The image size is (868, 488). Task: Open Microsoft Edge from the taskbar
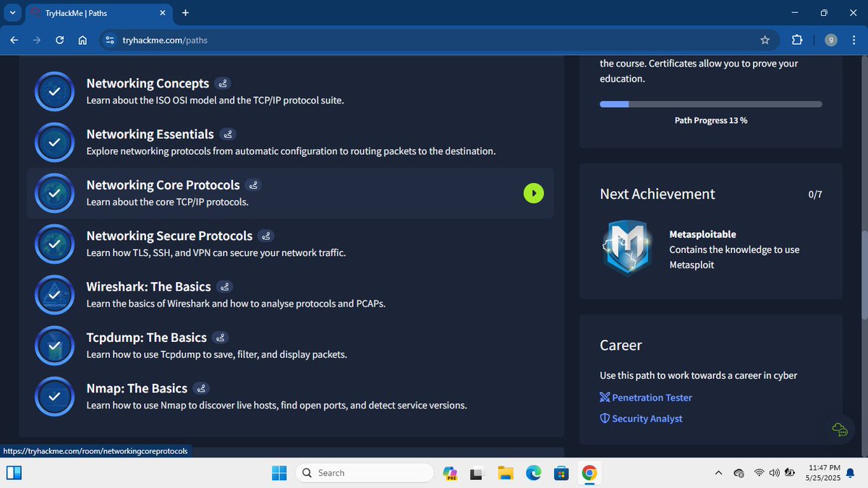pos(533,473)
